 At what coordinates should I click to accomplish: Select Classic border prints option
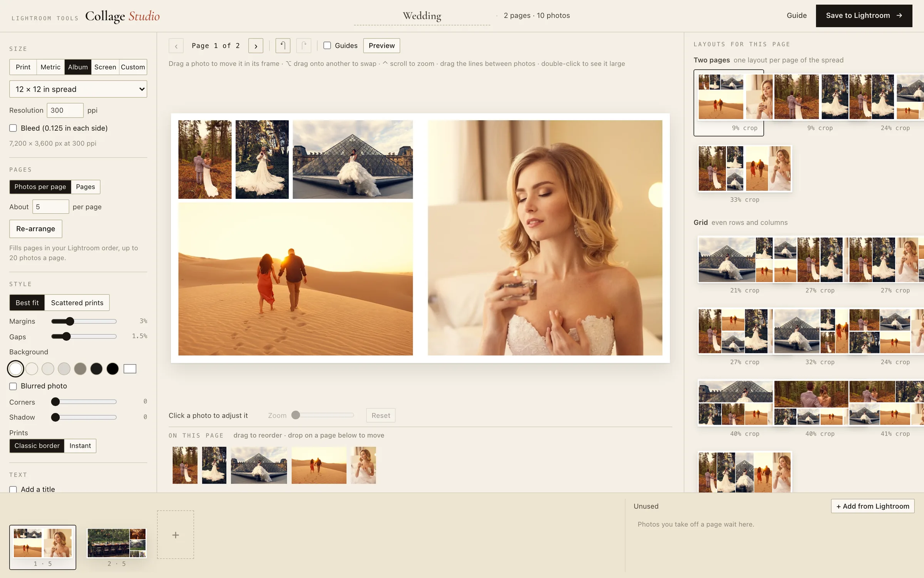37,446
